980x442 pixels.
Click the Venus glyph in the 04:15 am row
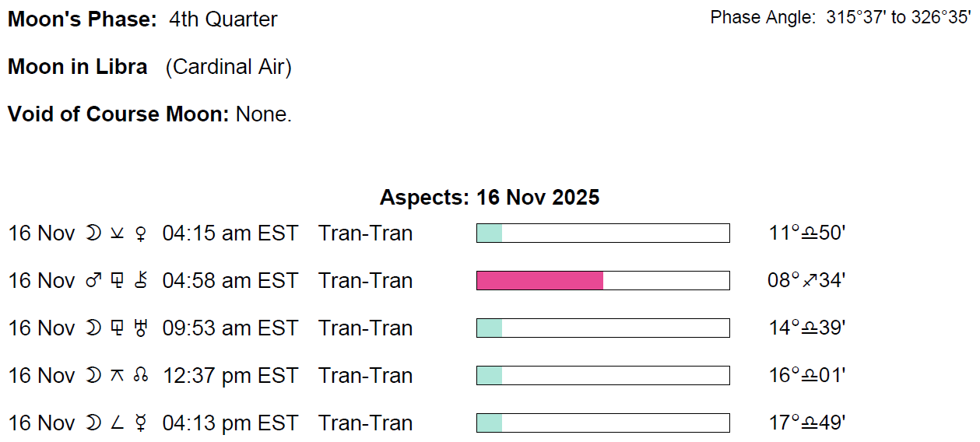click(x=141, y=233)
